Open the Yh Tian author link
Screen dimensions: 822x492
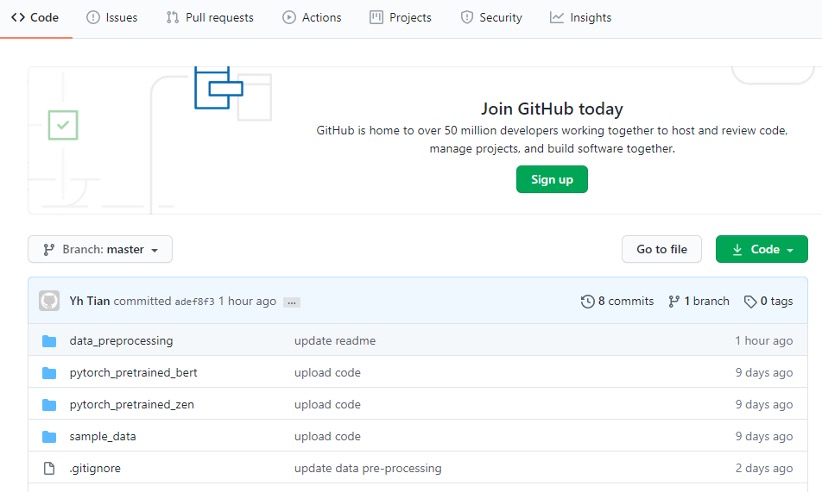[x=90, y=301]
